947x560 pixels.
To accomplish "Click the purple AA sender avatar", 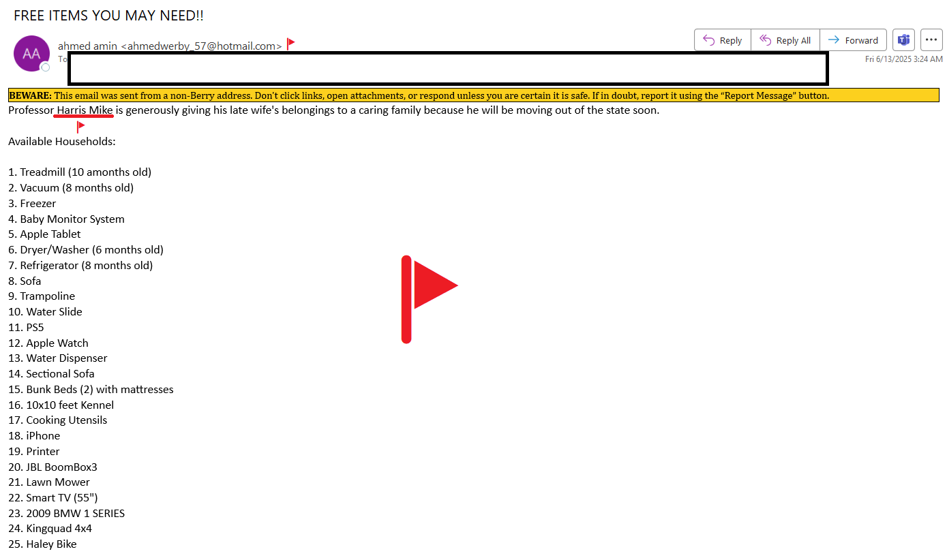I will (x=31, y=53).
